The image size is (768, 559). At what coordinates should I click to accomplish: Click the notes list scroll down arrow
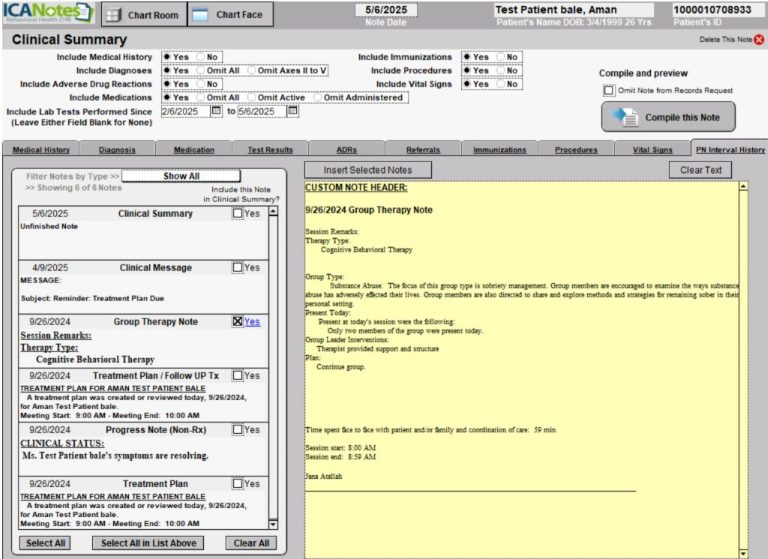tap(273, 524)
